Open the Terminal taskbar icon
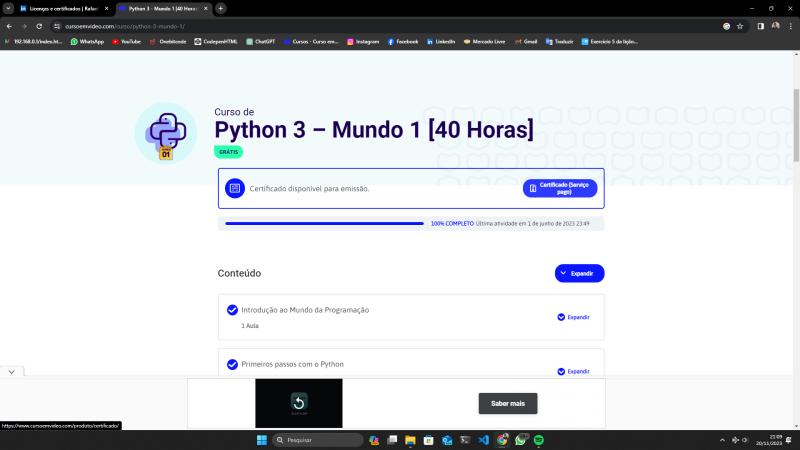The width and height of the screenshot is (800, 450). tap(465, 440)
